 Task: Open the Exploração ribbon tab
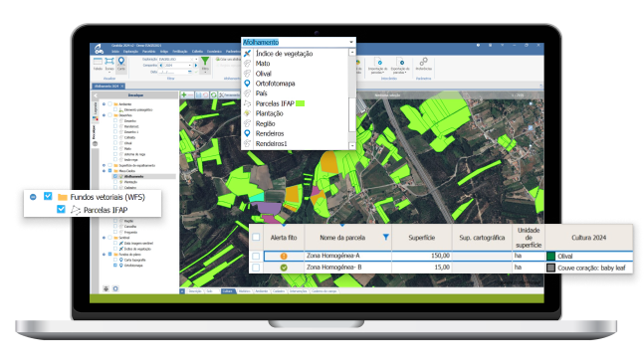130,52
